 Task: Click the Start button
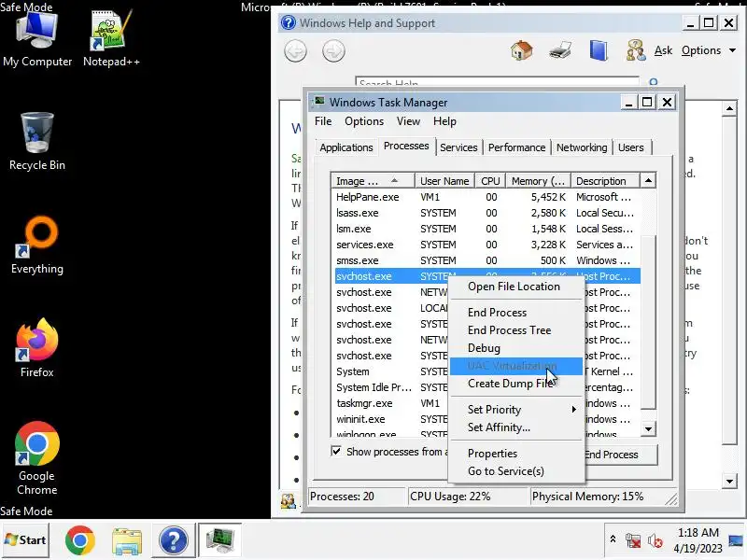(x=25, y=540)
